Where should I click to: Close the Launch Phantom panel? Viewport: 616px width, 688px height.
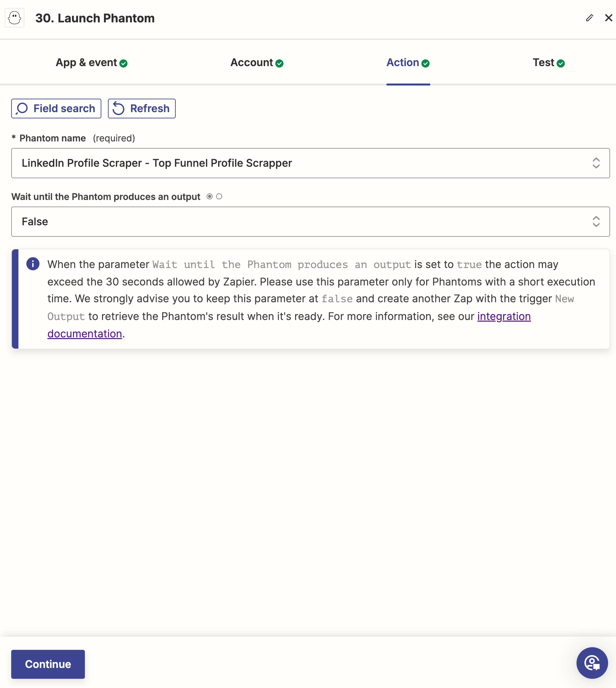pos(608,18)
